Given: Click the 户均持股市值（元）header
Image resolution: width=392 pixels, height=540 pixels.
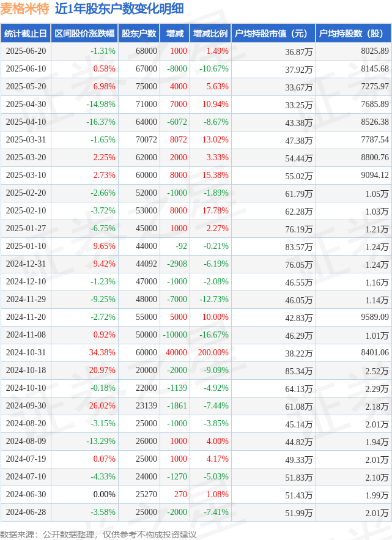Looking at the screenshot, I should [273, 34].
